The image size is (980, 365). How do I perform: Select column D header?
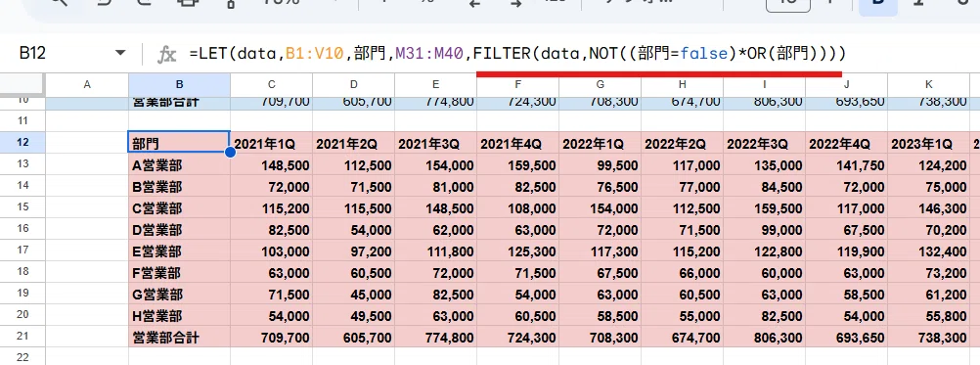[x=354, y=84]
